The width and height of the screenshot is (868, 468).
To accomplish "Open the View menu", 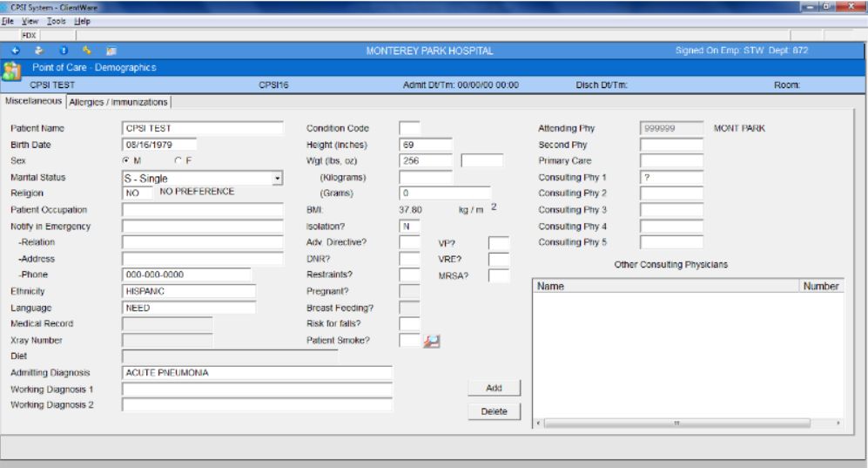I will (x=30, y=20).
